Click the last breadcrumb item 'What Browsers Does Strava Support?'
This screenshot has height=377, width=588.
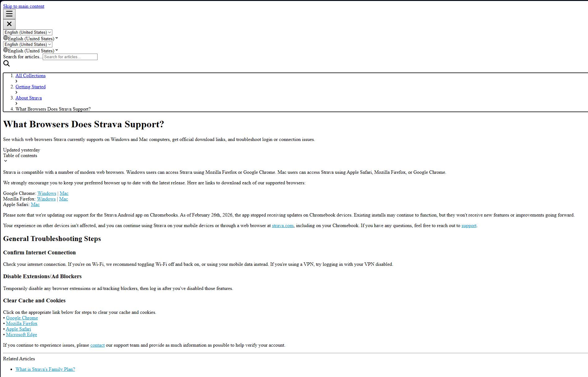coord(53,109)
